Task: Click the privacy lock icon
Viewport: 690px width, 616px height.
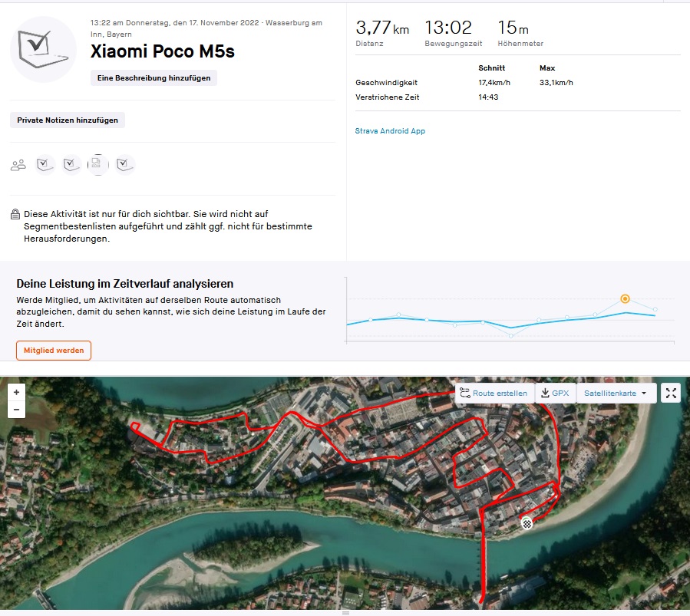Action: point(15,215)
